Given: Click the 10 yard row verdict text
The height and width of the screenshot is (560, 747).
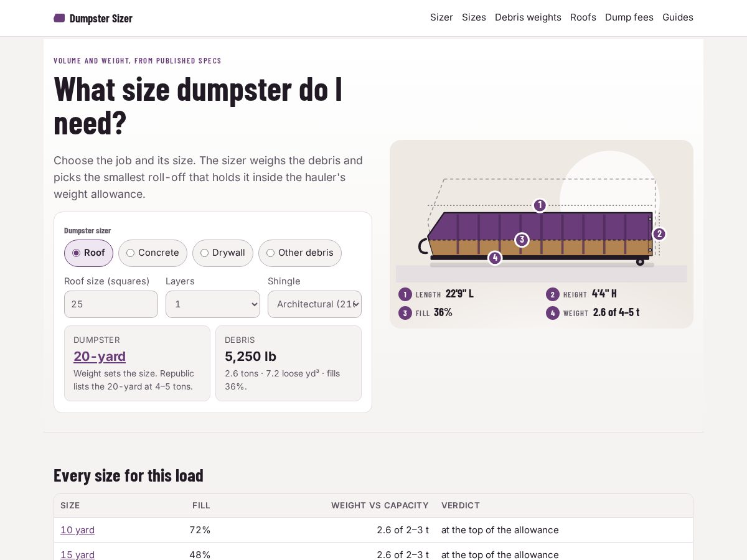Looking at the screenshot, I should (500, 530).
